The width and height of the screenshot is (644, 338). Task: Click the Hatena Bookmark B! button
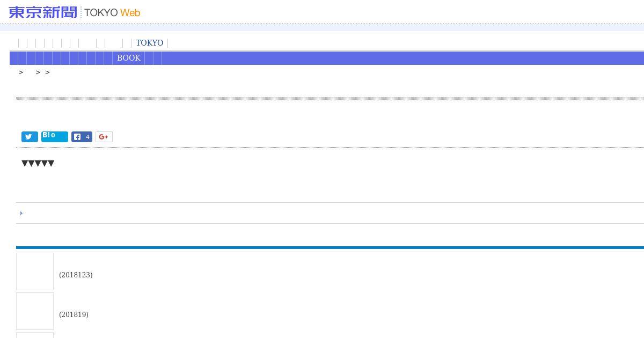click(54, 136)
